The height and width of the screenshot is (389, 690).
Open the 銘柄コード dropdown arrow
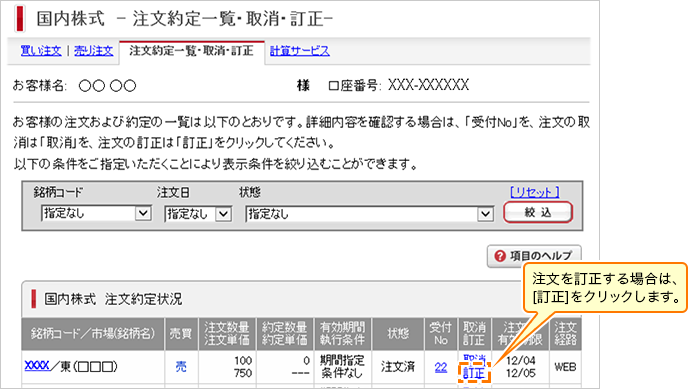click(143, 213)
